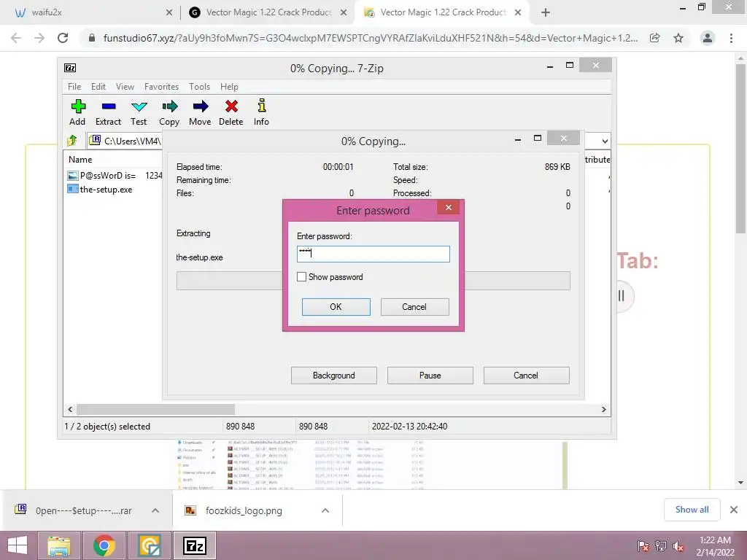This screenshot has width=747, height=560.
Task: Click the Chrome forward arrow
Action: (39, 38)
